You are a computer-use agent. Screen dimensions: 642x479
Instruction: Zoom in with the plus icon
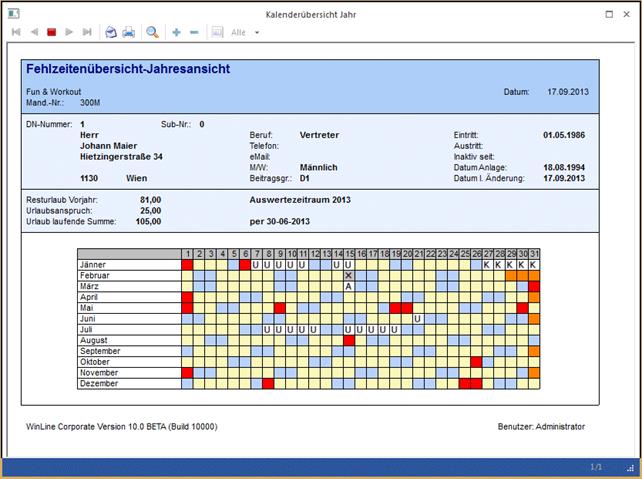point(177,32)
